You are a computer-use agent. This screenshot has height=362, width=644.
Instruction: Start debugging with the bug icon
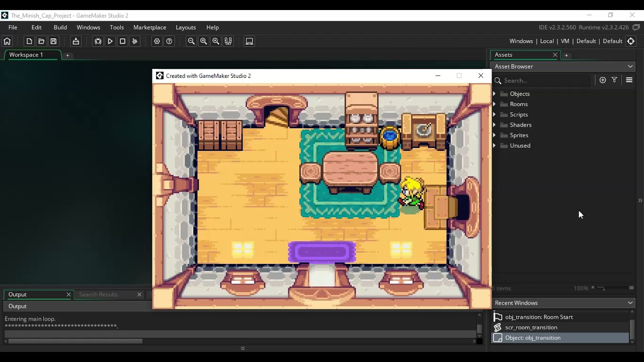(x=98, y=41)
